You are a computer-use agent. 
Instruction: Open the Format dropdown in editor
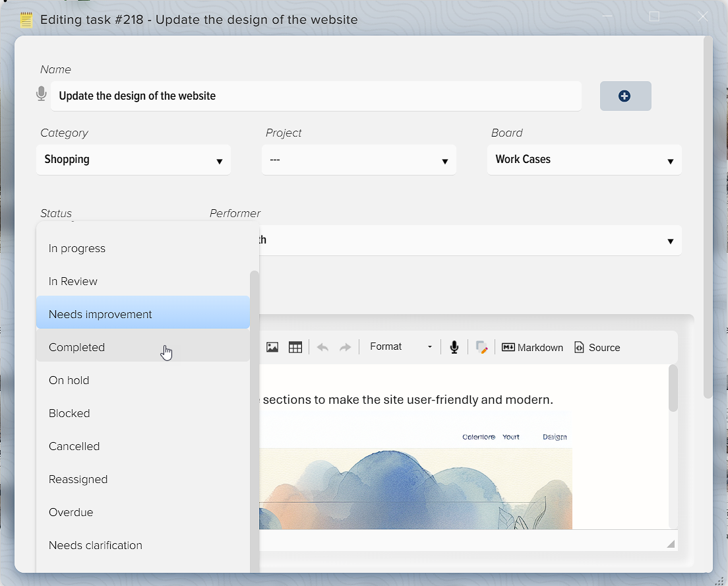point(401,346)
